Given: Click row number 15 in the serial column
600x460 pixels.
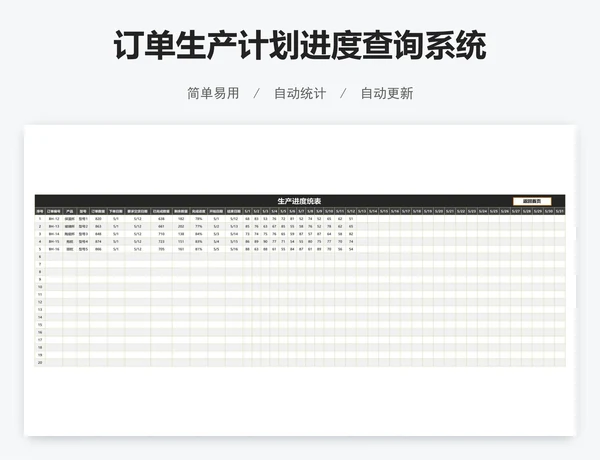Looking at the screenshot, I should click(40, 325).
